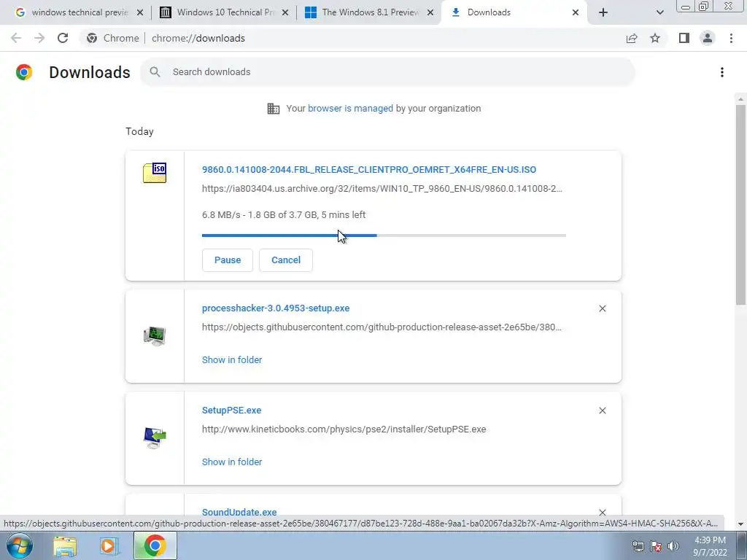Close The Windows 8.1 Preview tab
The width and height of the screenshot is (747, 560).
point(430,13)
